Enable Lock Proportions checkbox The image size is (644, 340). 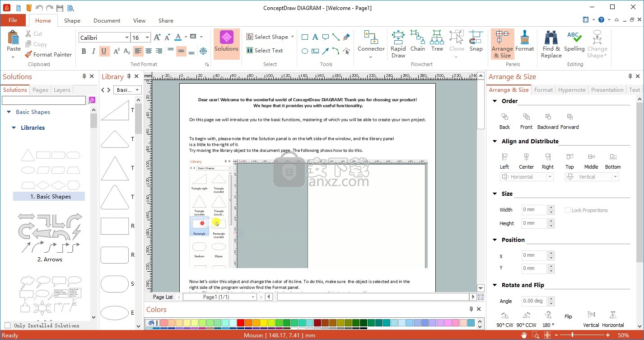(568, 210)
